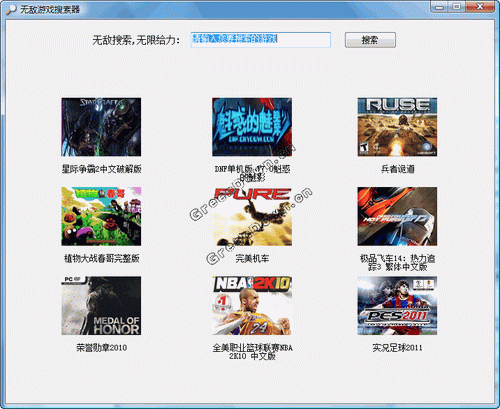Click the 全美职业篮球联赛NBA 2K10 label
The image size is (500, 409).
click(x=252, y=352)
